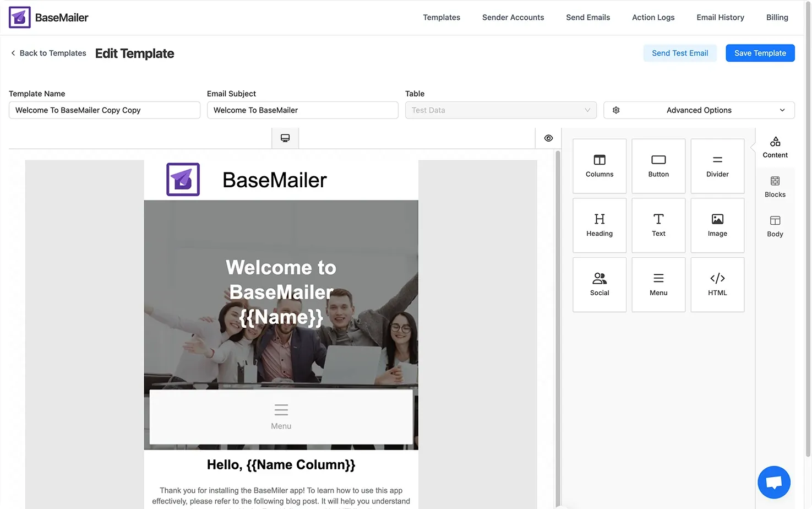Select the Columns content block

pos(600,166)
